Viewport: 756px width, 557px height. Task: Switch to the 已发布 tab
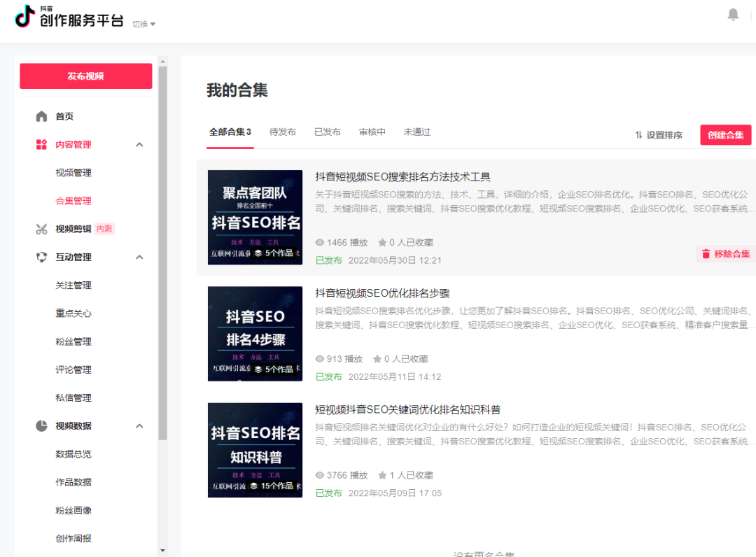coord(328,132)
